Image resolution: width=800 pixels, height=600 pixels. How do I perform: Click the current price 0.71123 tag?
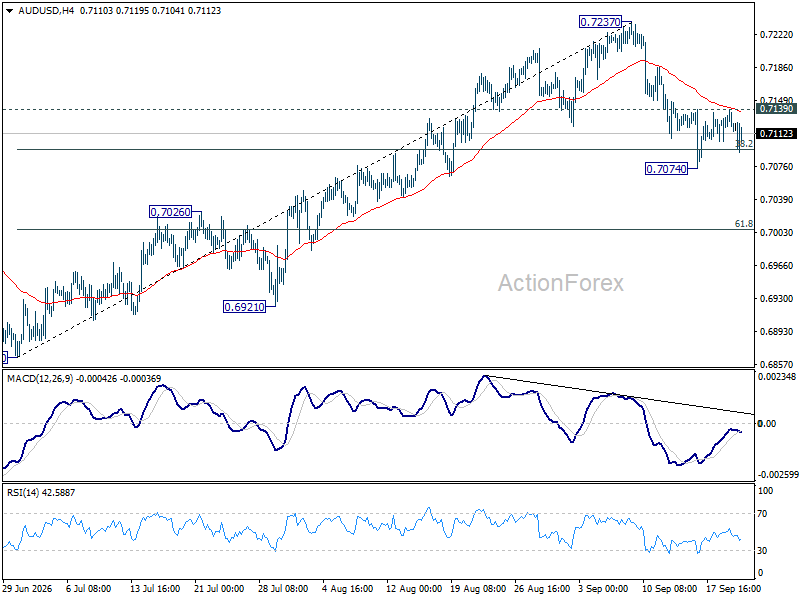pos(776,134)
